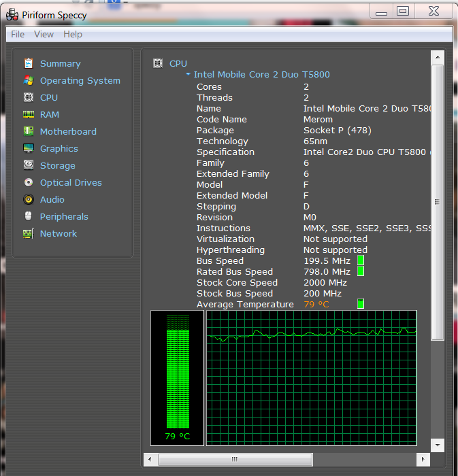The image size is (458, 476).
Task: Click the Graphics monitor icon
Action: [29, 148]
